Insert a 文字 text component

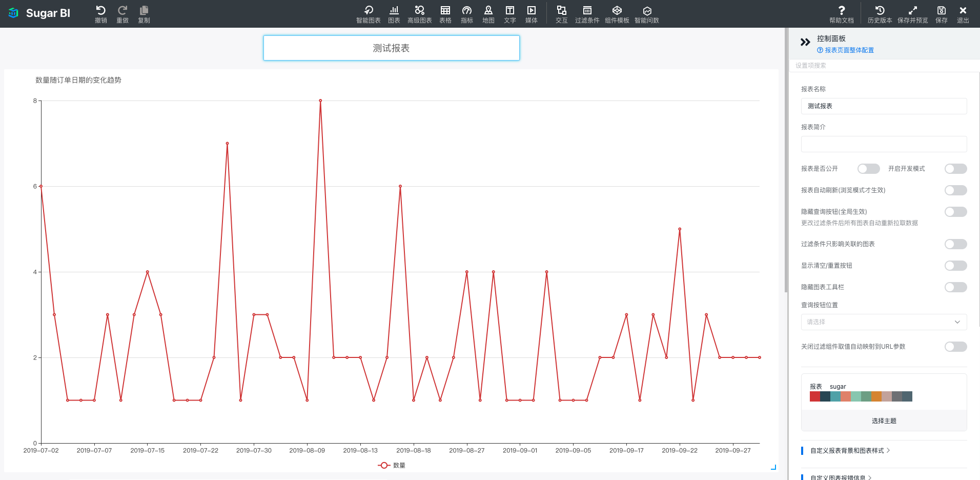point(510,14)
